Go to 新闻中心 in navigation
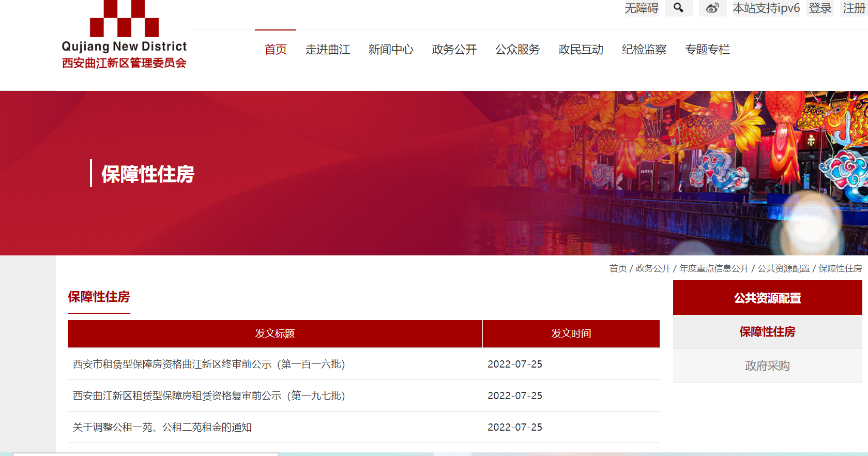868x456 pixels. (x=391, y=50)
